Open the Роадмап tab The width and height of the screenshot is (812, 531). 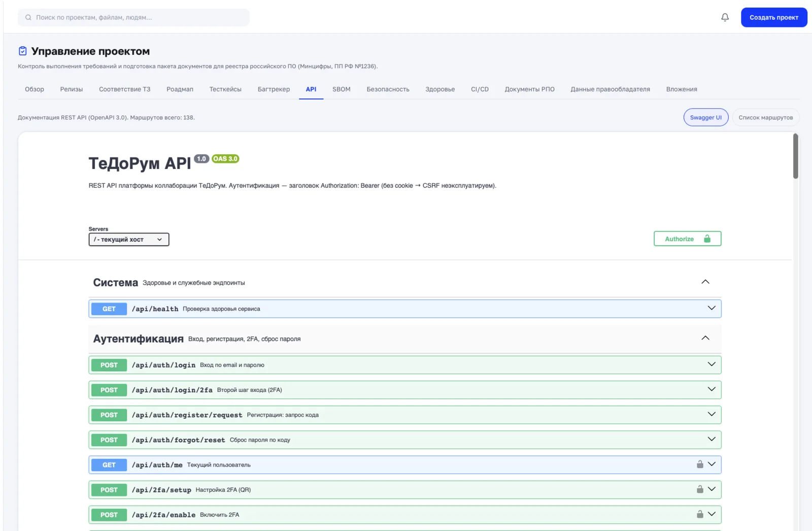pyautogui.click(x=180, y=89)
